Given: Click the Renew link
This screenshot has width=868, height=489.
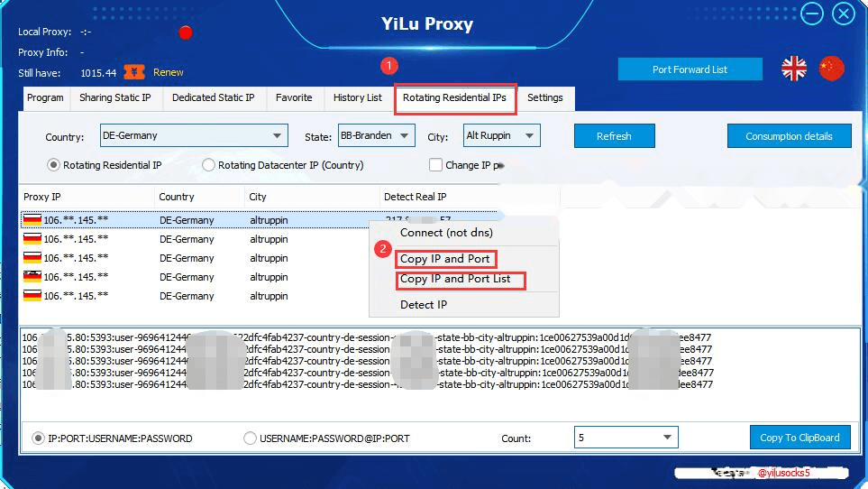Looking at the screenshot, I should coord(169,72).
